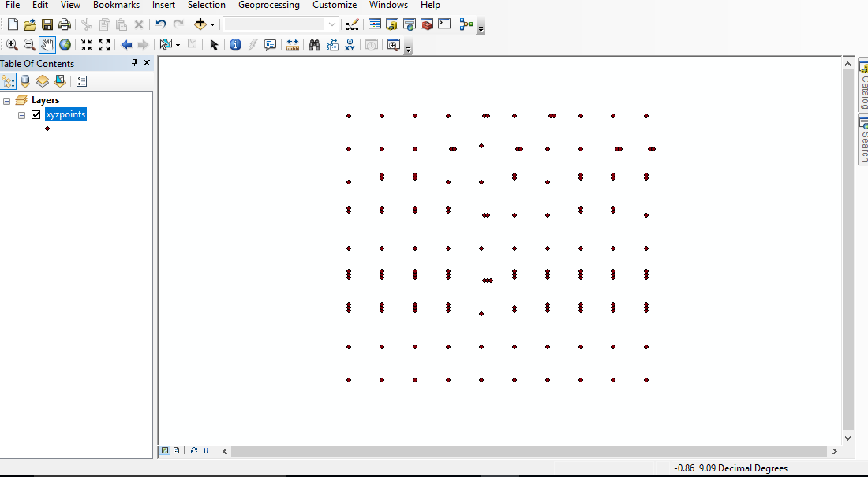The height and width of the screenshot is (477, 868).
Task: Open the Bookmarks menu
Action: tap(116, 5)
